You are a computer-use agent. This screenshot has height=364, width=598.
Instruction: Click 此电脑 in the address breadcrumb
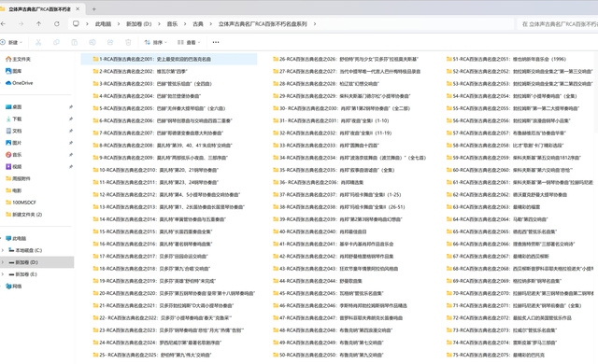[103, 24]
